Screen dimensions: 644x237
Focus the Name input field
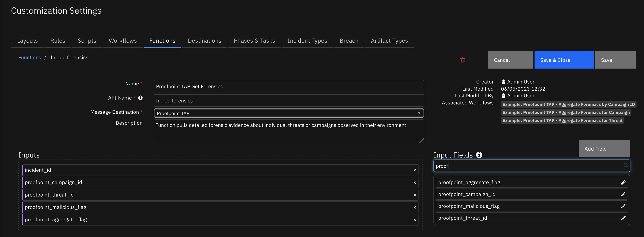[x=289, y=86]
